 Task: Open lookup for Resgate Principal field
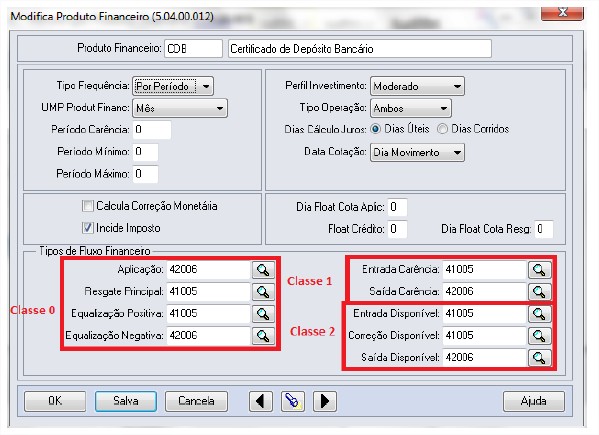(263, 292)
